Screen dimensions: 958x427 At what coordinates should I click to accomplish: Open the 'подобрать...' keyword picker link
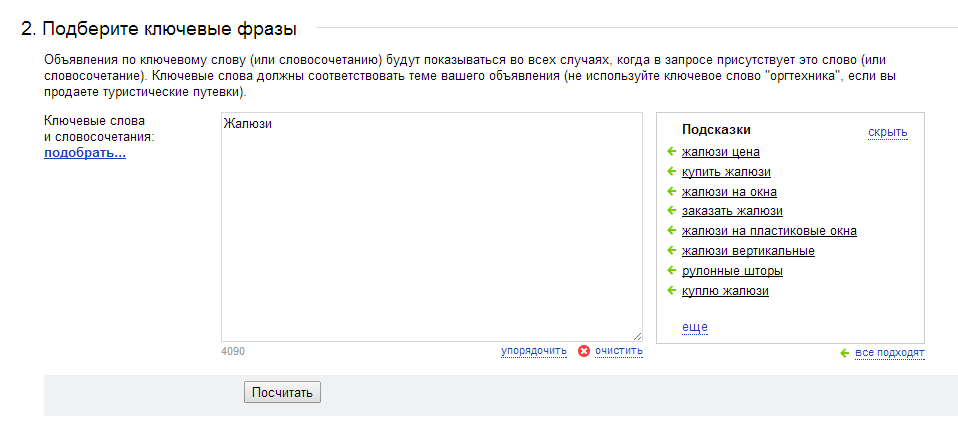(85, 153)
